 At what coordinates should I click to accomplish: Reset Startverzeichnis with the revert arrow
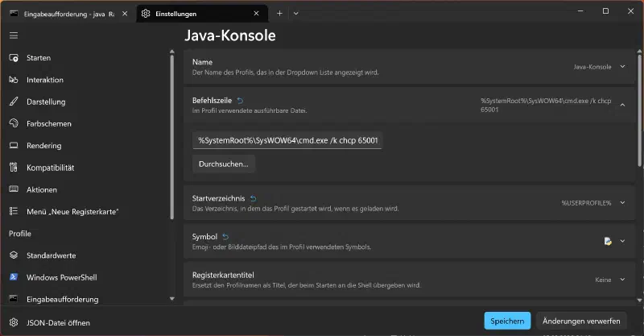[x=254, y=199]
